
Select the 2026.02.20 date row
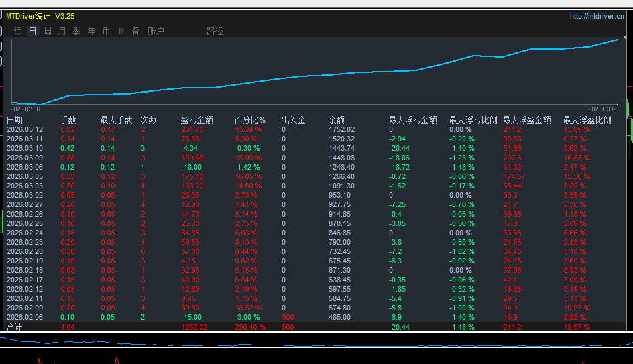coord(25,251)
